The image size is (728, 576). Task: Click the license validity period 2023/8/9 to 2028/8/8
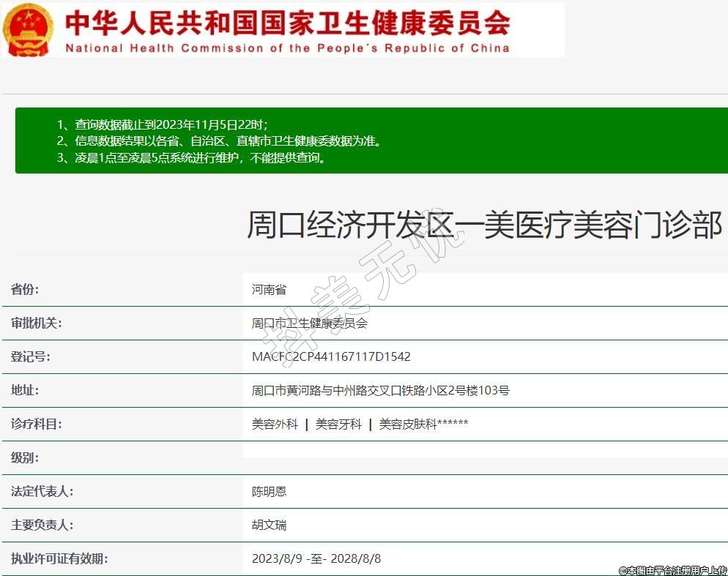pos(316,558)
